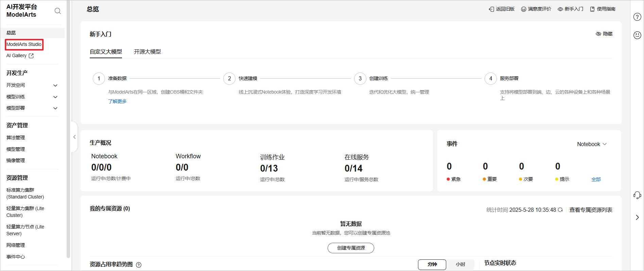Image resolution: width=644 pixels, height=271 pixels.
Task: Click the 创建专属资源 button
Action: 351,248
